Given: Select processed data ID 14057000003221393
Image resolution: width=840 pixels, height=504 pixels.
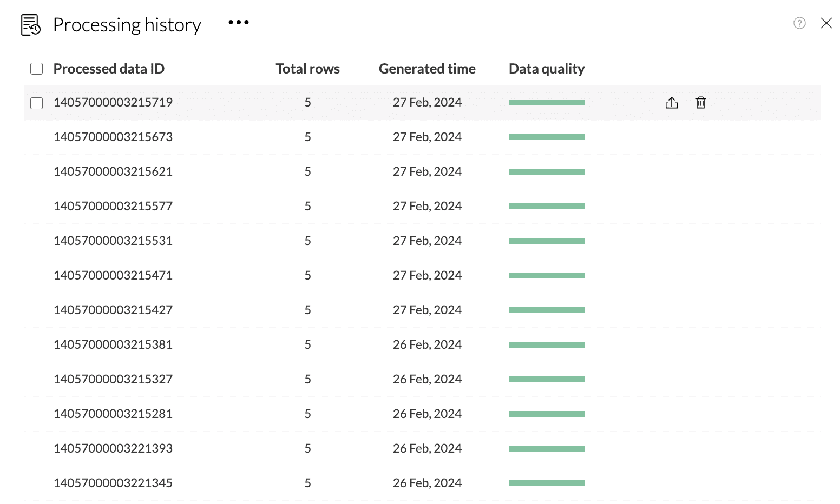Looking at the screenshot, I should (x=113, y=449).
